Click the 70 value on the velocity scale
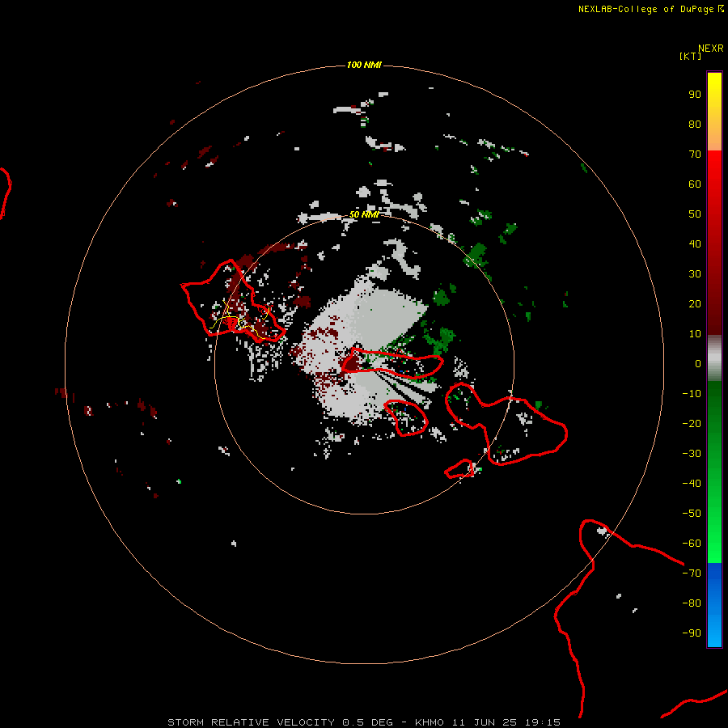Image resolution: width=728 pixels, height=728 pixels. coord(695,154)
